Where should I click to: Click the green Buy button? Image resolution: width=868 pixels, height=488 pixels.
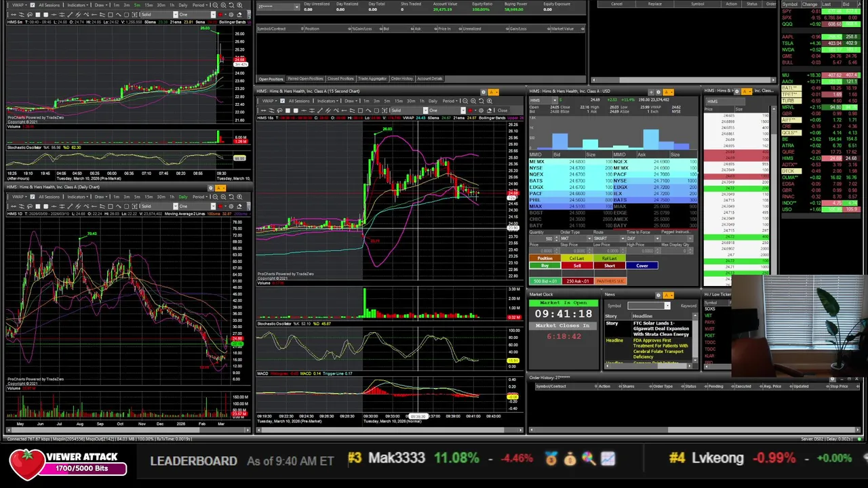(x=545, y=266)
